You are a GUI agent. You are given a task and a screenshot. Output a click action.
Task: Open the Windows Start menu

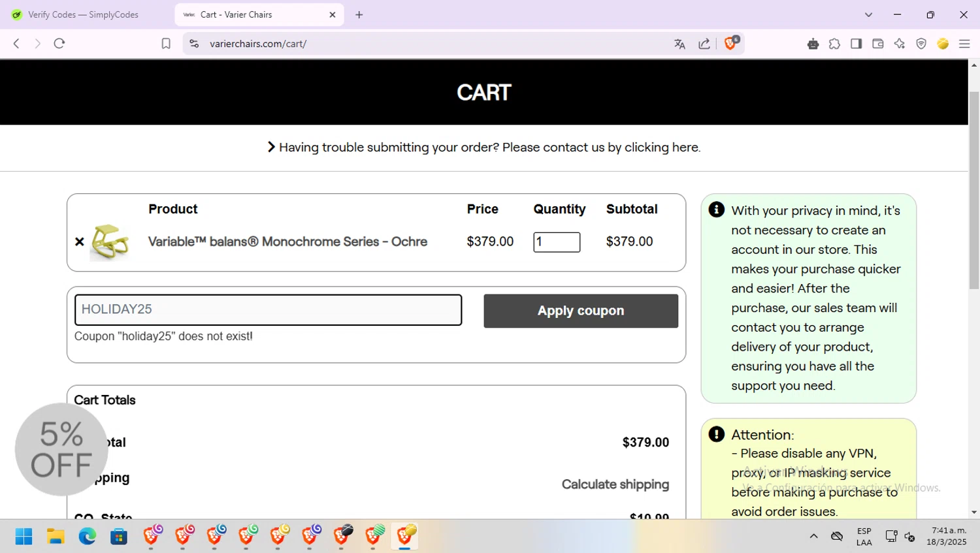click(x=24, y=536)
